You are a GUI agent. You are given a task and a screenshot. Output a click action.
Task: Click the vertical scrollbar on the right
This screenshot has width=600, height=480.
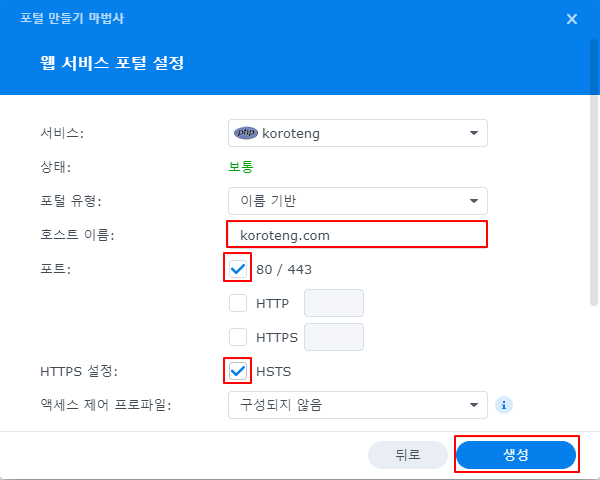pyautogui.click(x=594, y=172)
